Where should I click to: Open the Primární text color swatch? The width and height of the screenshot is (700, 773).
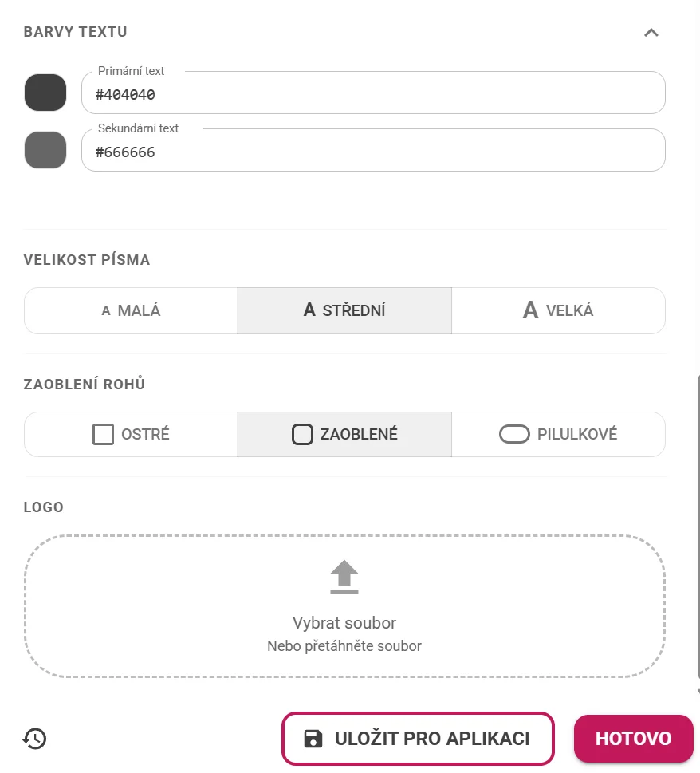point(45,93)
